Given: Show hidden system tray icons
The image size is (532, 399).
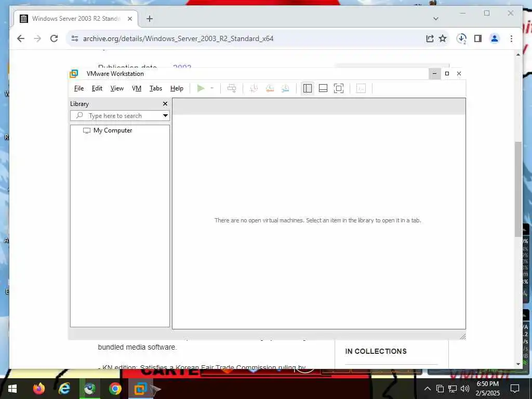Looking at the screenshot, I should coord(428,389).
